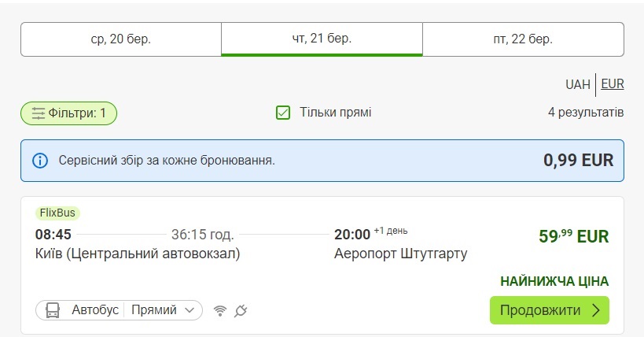Click the 59,99 EUR ticket price

click(573, 236)
